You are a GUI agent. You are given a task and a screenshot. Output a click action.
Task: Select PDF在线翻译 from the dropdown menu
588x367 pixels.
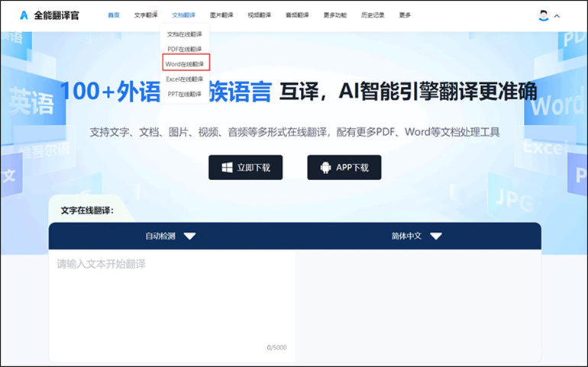[x=185, y=49]
